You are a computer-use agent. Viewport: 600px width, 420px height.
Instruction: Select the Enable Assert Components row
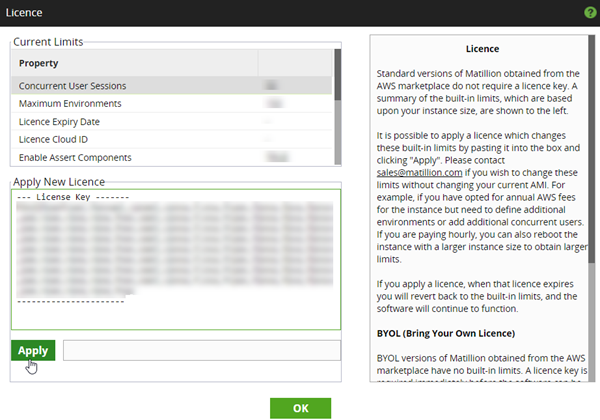tap(171, 157)
